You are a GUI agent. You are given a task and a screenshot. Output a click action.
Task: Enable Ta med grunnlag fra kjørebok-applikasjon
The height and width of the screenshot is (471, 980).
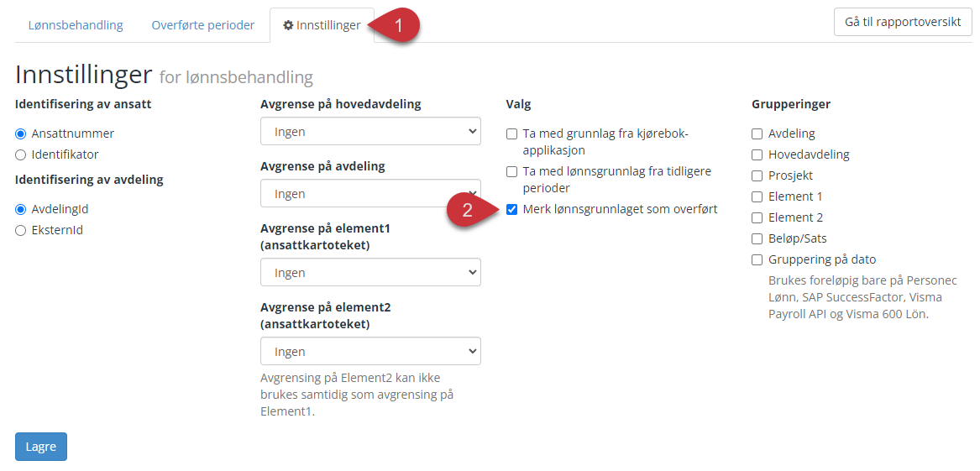[x=512, y=133]
